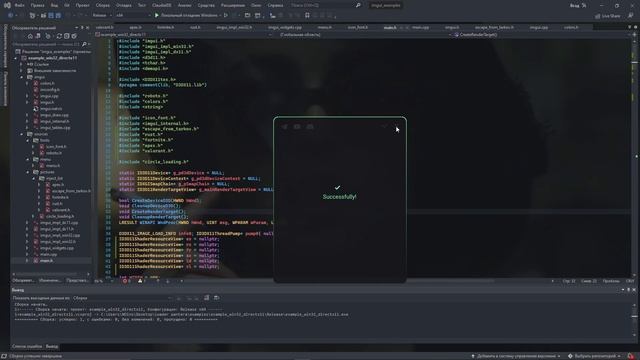Image resolution: width=640 pixels, height=360 pixels.
Task: Click the Output panel vertical scrollbar
Action: [634, 320]
